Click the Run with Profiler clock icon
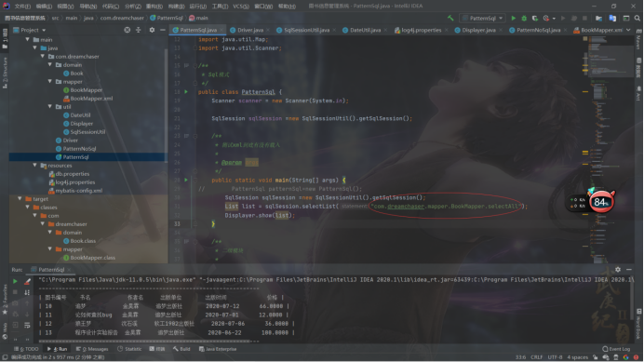Viewport: 644px width, 362px height. click(546, 18)
